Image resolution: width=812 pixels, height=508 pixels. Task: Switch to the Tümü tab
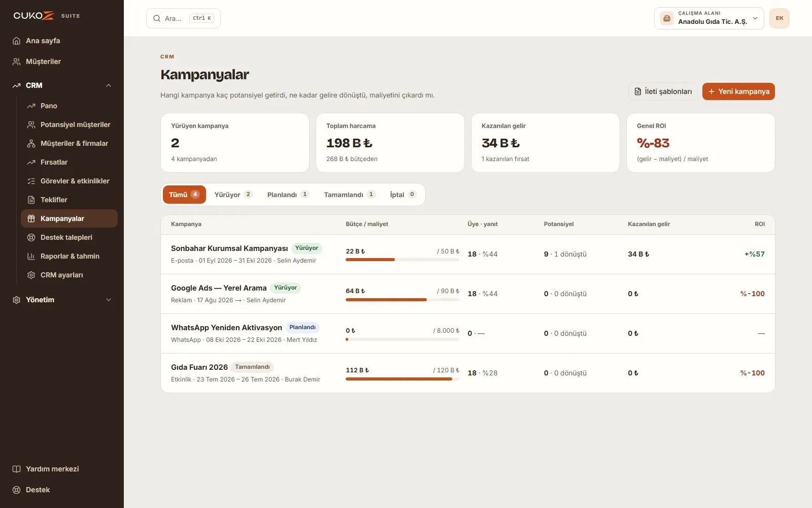point(184,195)
